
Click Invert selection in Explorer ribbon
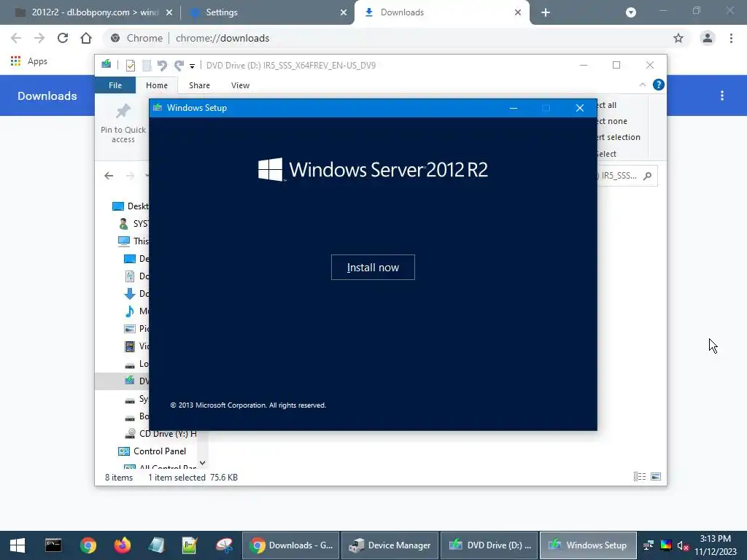619,137
